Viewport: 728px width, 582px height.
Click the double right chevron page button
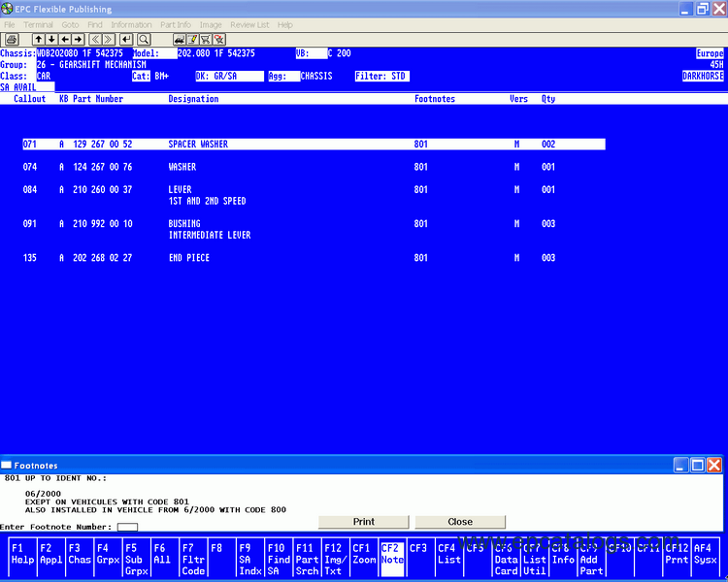point(110,39)
